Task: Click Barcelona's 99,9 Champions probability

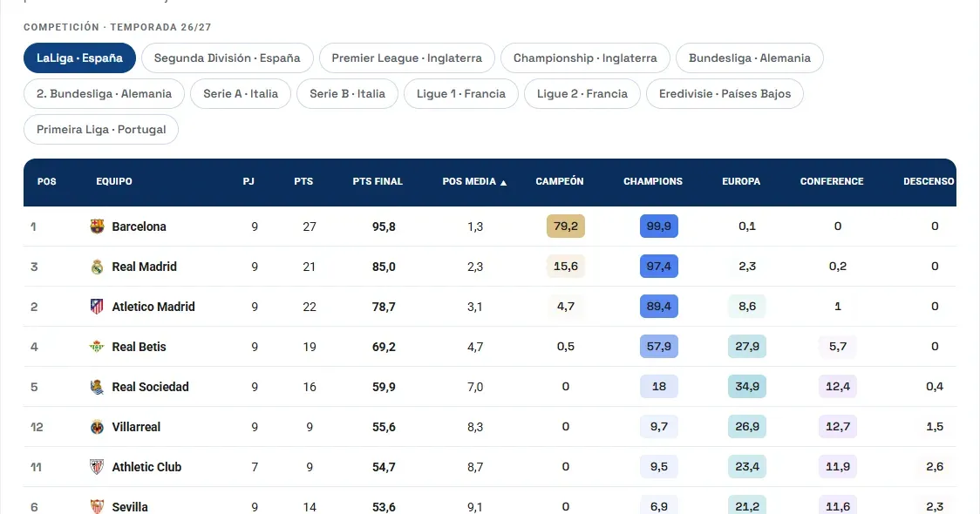Action: 659,227
